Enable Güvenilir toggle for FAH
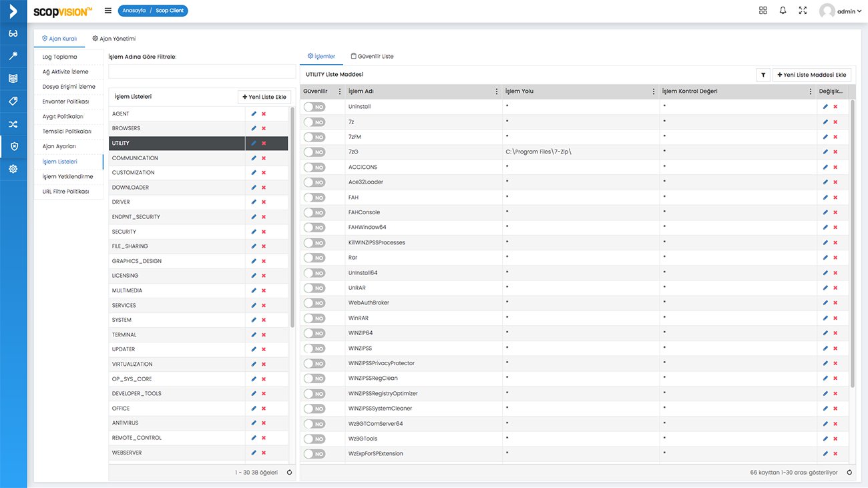 [x=314, y=198]
